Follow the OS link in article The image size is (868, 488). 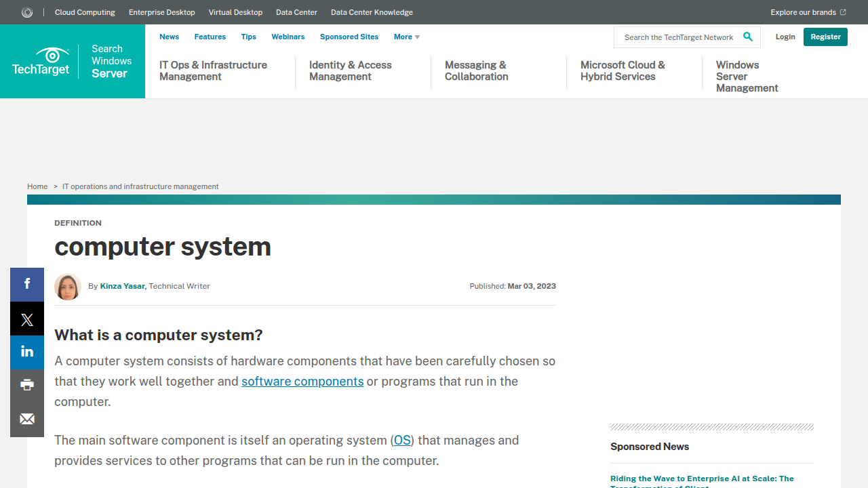[x=402, y=440]
